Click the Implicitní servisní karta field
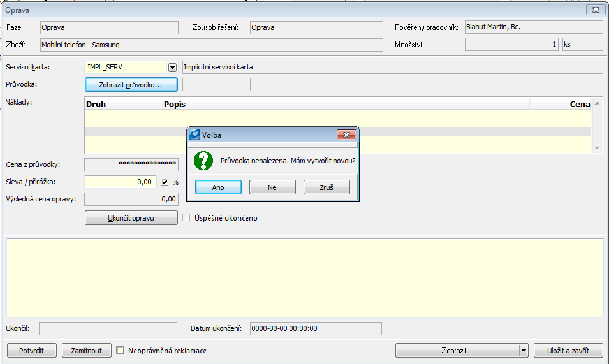The width and height of the screenshot is (609, 364). point(392,67)
